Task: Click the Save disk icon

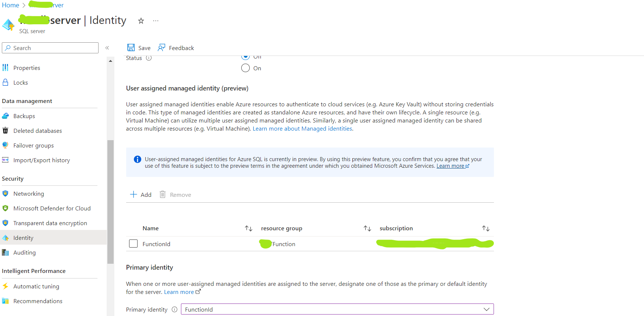Action: tap(131, 47)
